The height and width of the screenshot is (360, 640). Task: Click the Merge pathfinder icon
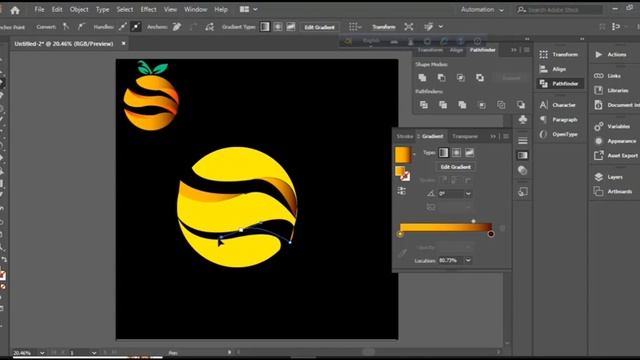[462, 105]
